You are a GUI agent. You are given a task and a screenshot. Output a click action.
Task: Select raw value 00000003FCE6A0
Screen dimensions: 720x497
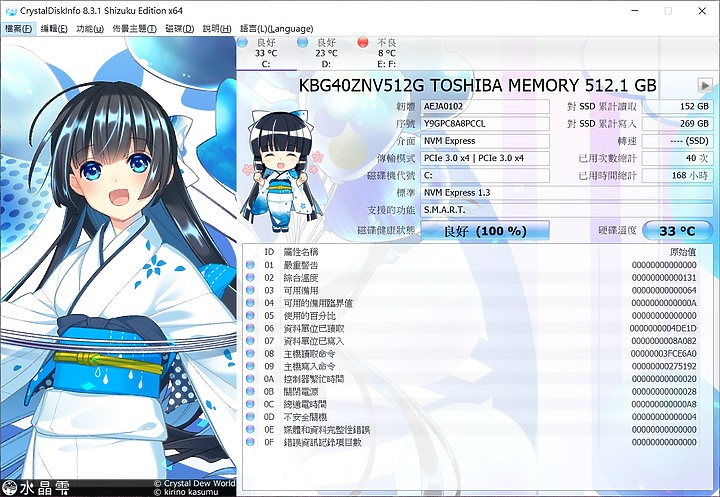click(x=664, y=354)
